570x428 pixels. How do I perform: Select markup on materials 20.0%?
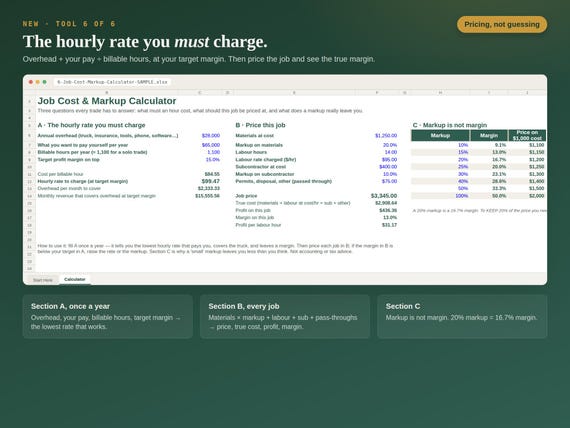(390, 145)
